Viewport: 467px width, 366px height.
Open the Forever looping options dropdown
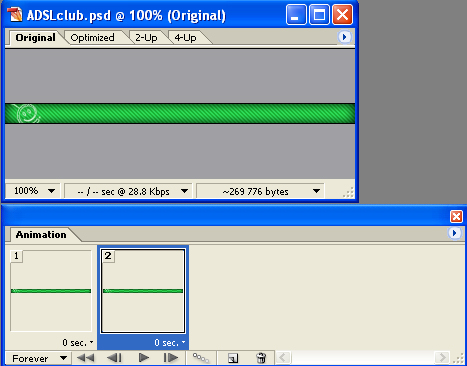(x=37, y=359)
